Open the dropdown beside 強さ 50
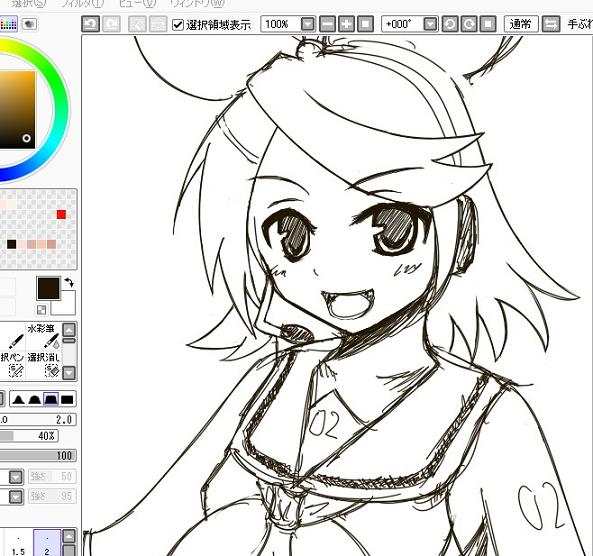The image size is (593, 556). 16,477
